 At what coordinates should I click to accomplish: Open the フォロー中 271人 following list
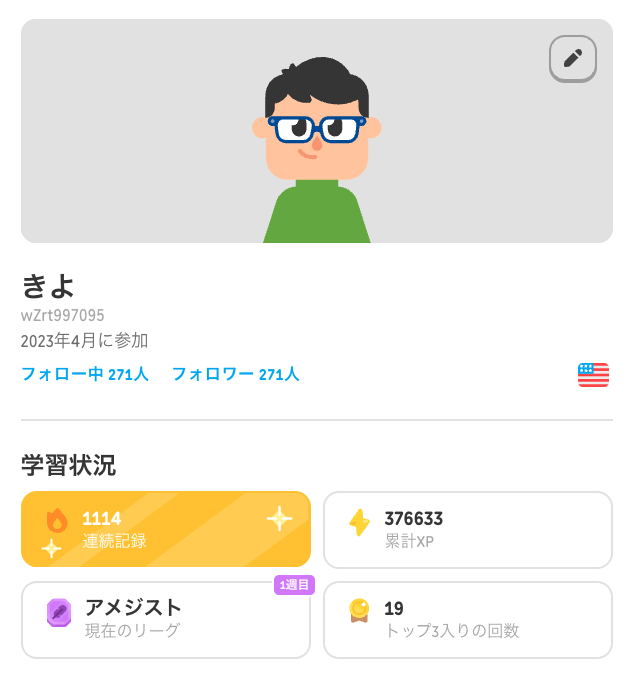click(x=85, y=375)
